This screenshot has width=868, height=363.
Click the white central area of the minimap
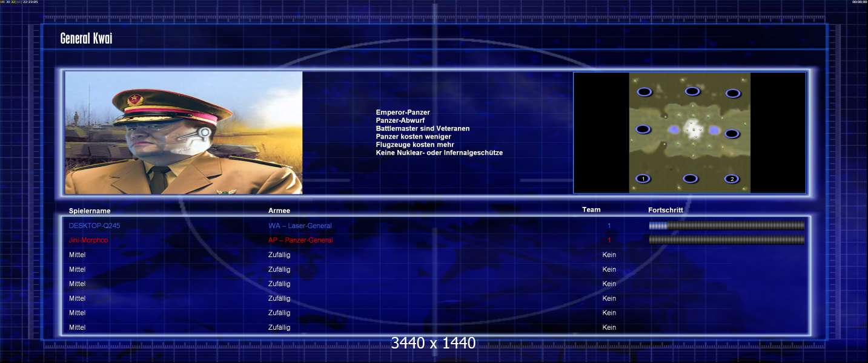coord(693,128)
